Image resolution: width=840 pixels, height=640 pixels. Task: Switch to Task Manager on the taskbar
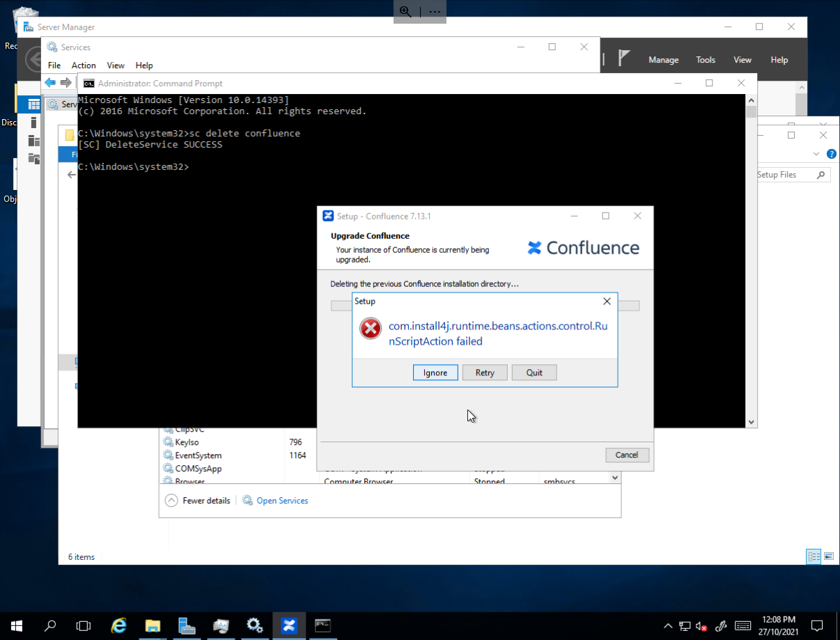pyautogui.click(x=221, y=625)
